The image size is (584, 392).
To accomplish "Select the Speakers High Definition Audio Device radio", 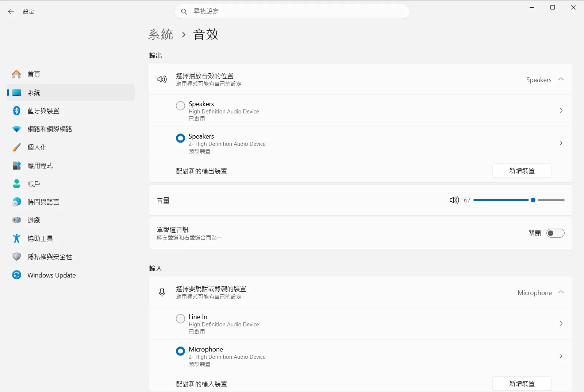I will [x=180, y=106].
